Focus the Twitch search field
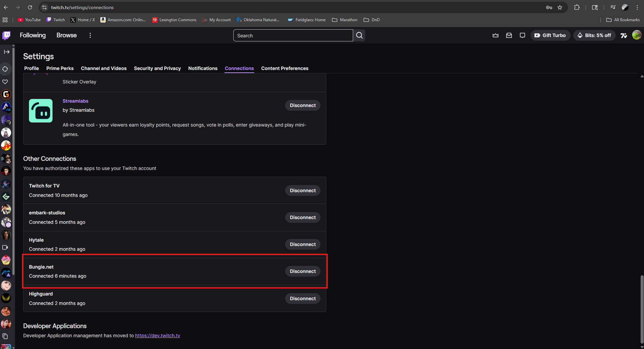This screenshot has width=644, height=349. [x=293, y=35]
